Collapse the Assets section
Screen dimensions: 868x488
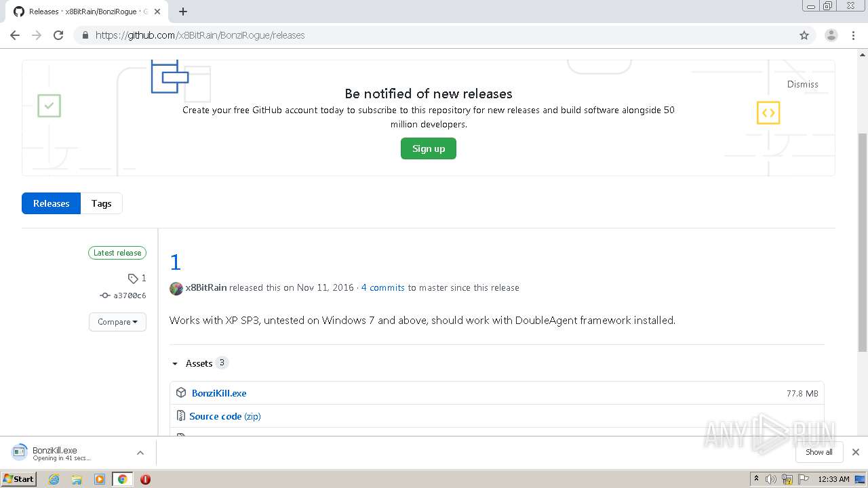(x=199, y=363)
